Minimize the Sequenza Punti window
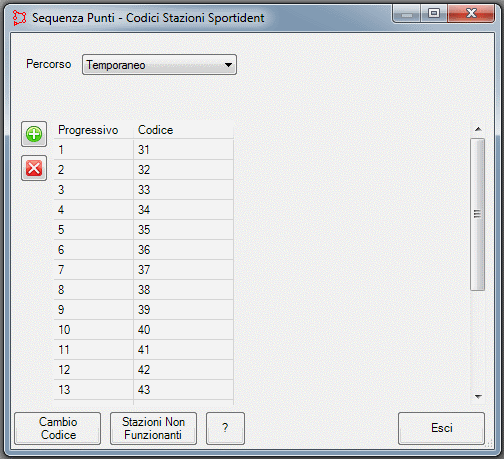The height and width of the screenshot is (459, 504). click(x=407, y=13)
